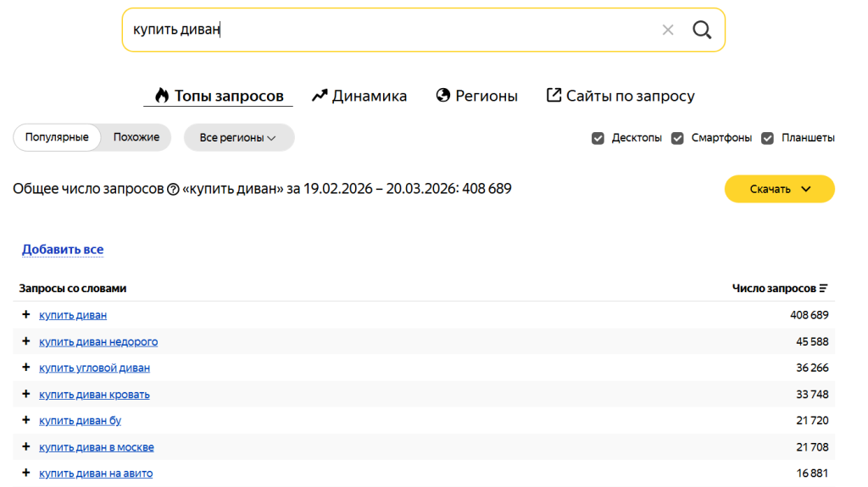Uncheck the Десктопы checkbox
868x487 pixels.
point(598,138)
